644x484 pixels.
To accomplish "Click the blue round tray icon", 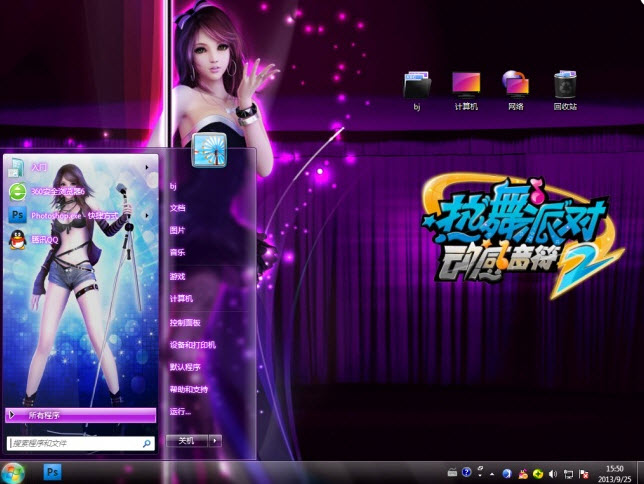I will tap(507, 474).
